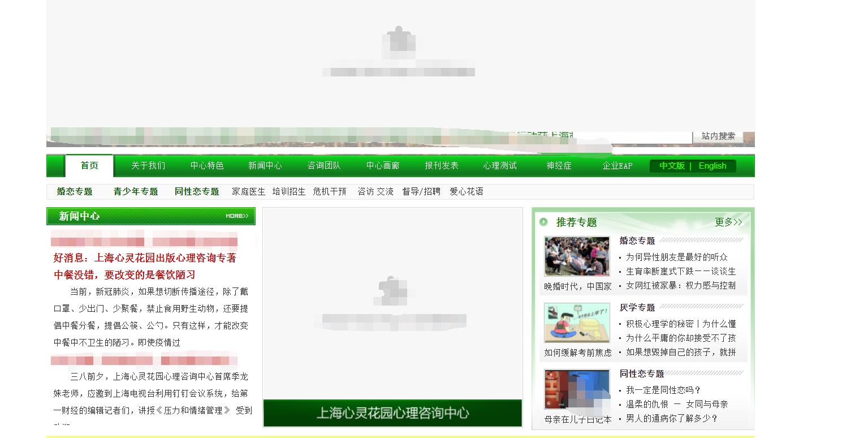Go to 报刊发表 page
This screenshot has width=868, height=438.
[x=442, y=166]
